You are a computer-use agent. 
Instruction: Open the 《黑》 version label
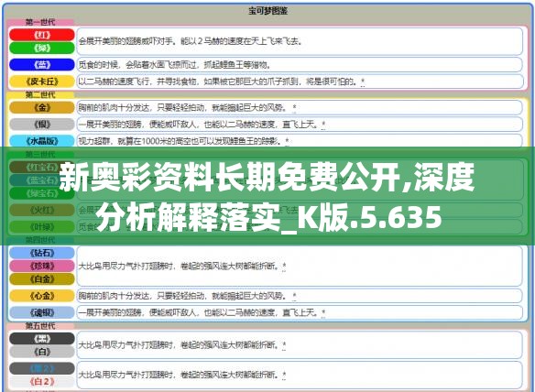(42, 339)
